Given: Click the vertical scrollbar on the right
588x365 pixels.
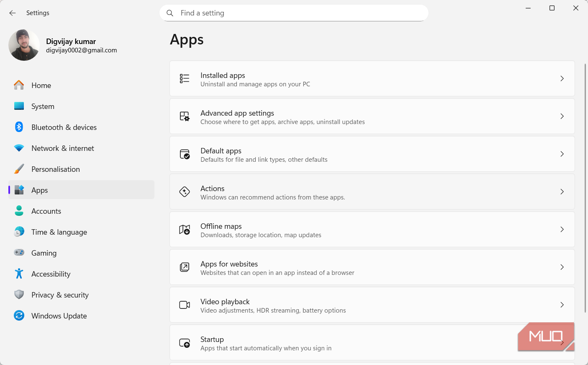Looking at the screenshot, I should pyautogui.click(x=585, y=188).
